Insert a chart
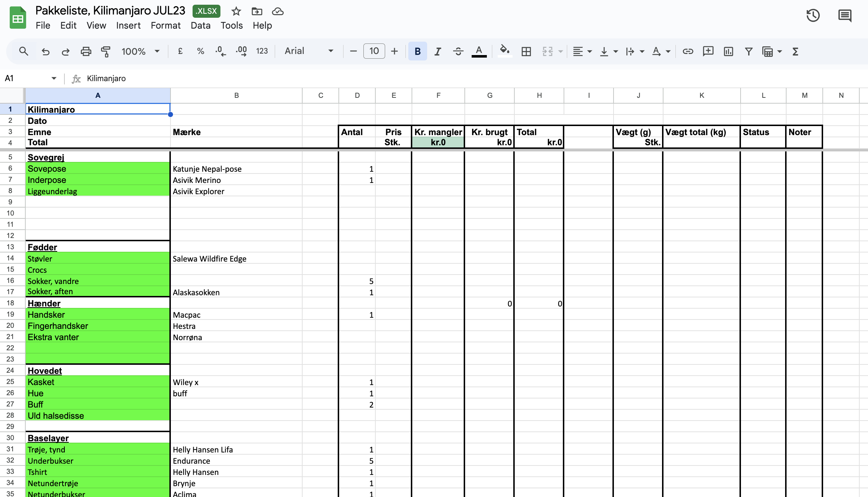Viewport: 868px width, 497px height. pyautogui.click(x=728, y=51)
